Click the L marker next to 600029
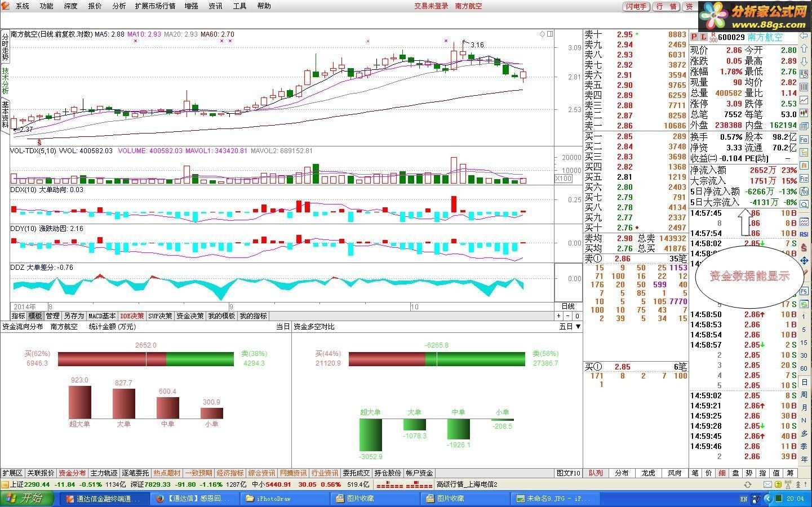Viewport: 812px width, 507px height. click(704, 37)
